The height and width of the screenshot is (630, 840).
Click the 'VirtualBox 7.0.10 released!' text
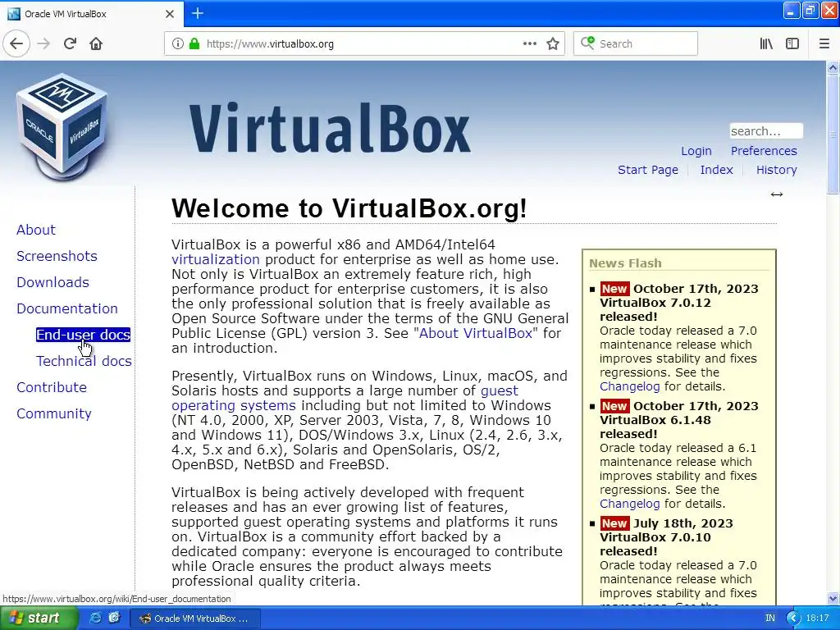(x=655, y=545)
